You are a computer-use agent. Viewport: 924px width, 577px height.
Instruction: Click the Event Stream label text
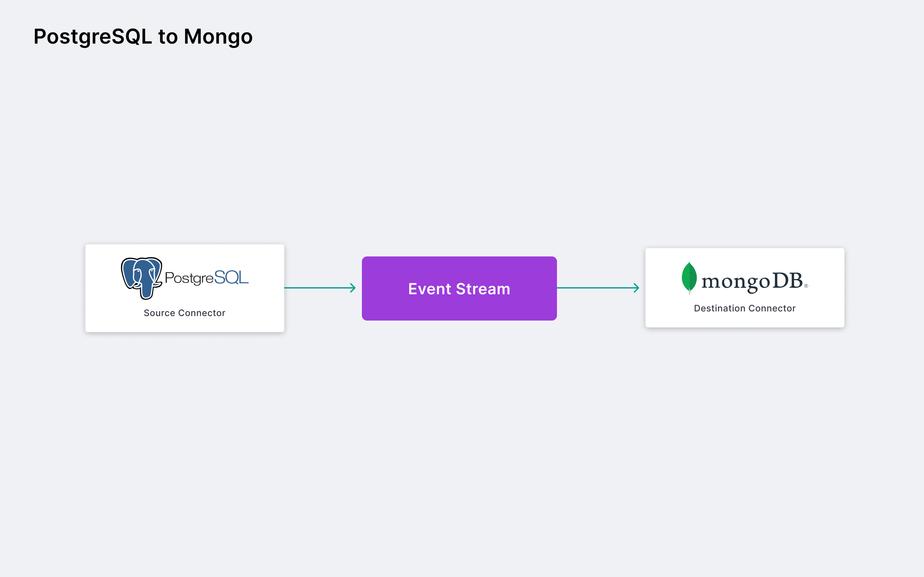(459, 289)
